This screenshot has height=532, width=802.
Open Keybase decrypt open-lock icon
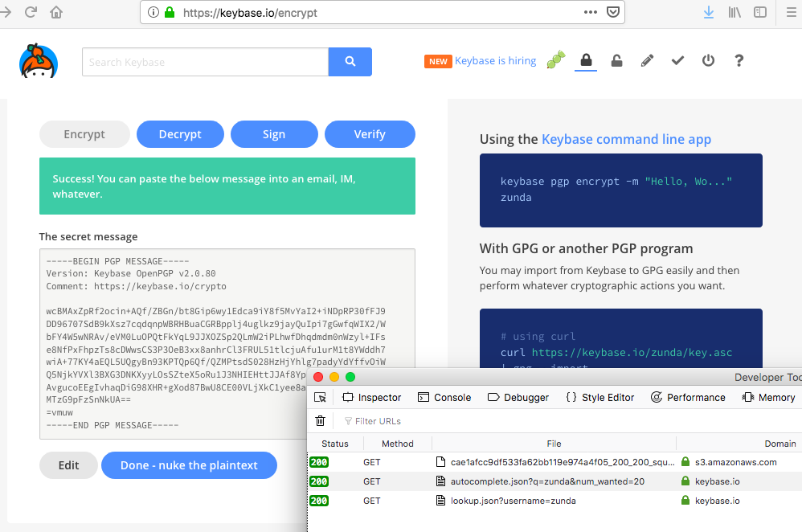[x=617, y=60]
